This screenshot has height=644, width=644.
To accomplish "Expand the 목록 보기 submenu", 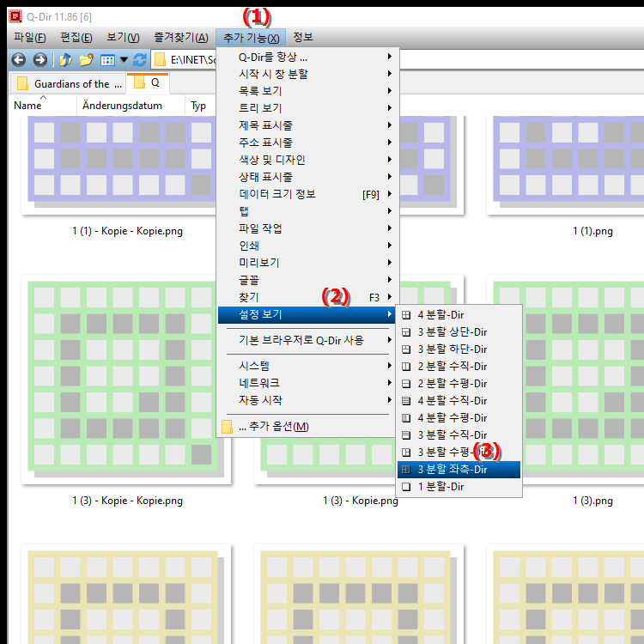I will click(307, 91).
